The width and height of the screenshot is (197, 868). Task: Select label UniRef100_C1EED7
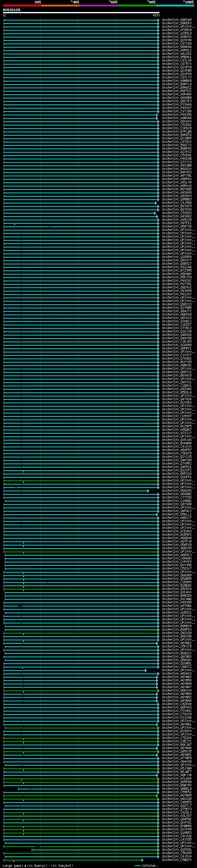[177, 325]
